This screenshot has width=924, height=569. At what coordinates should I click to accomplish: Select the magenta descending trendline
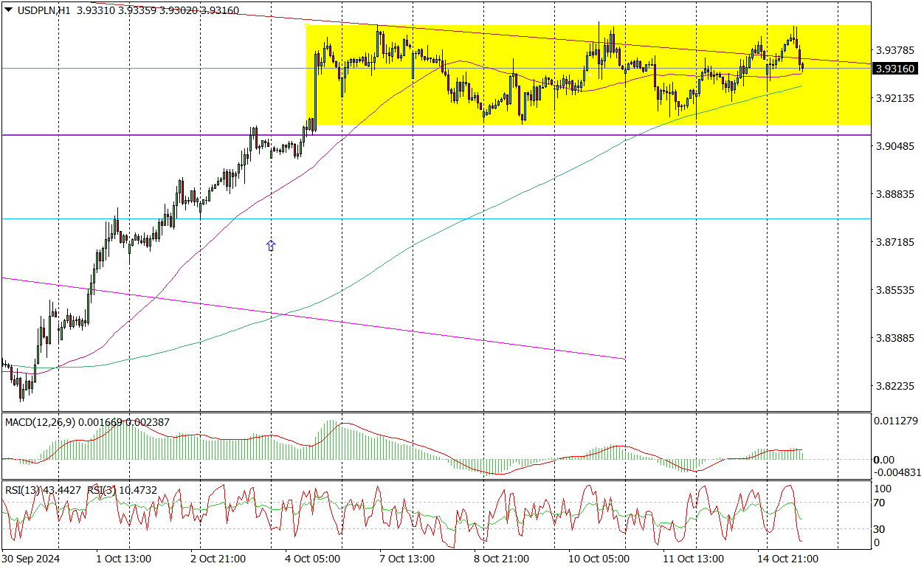pyautogui.click(x=314, y=318)
